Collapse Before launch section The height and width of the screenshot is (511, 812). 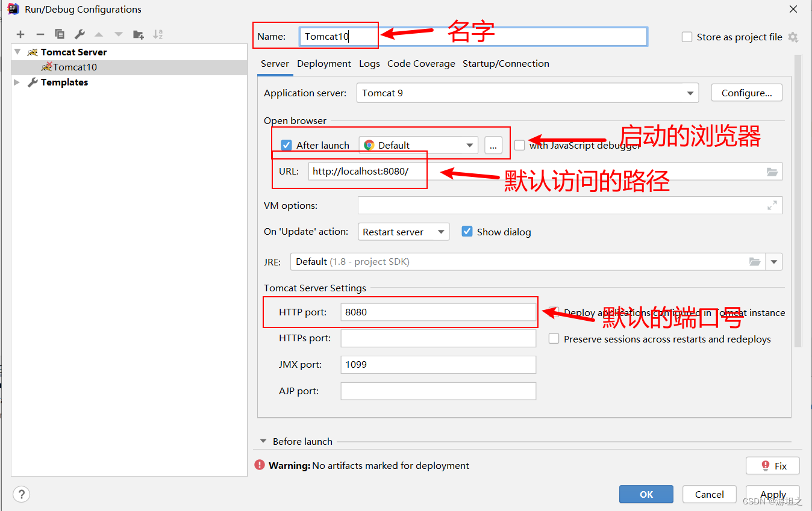click(x=263, y=441)
